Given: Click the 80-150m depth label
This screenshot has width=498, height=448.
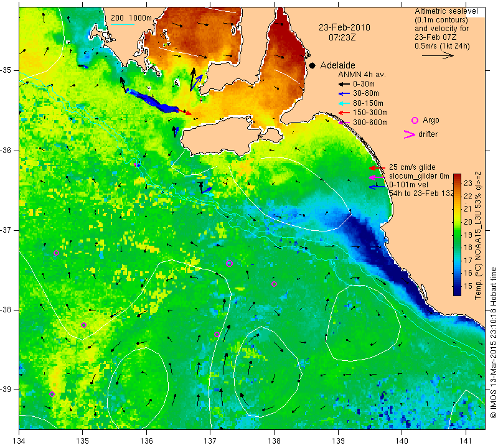Looking at the screenshot, I should 368,103.
